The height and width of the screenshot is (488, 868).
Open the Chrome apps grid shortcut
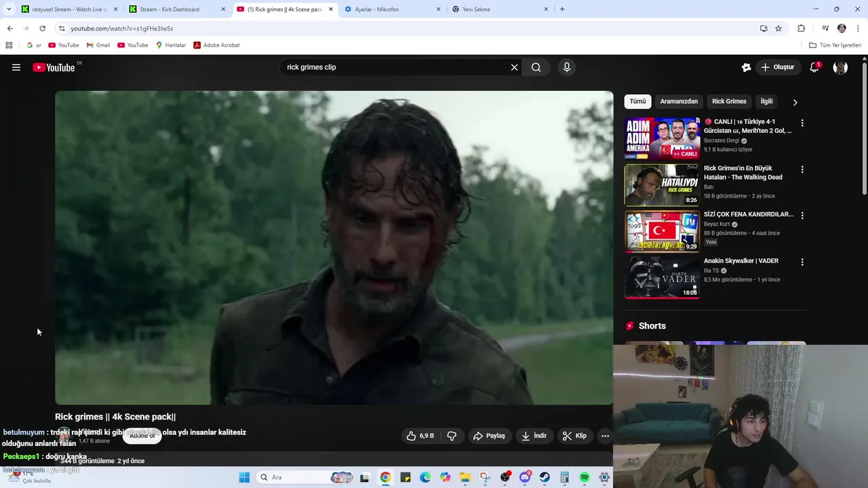click(x=9, y=45)
